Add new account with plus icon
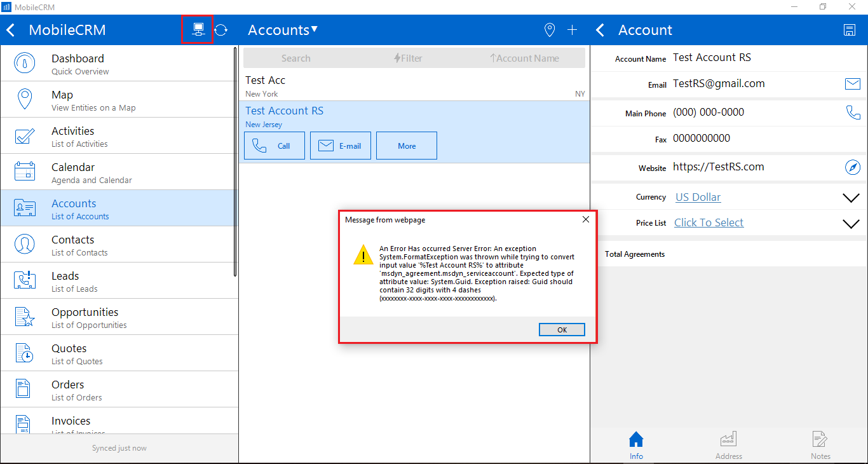 (x=573, y=30)
